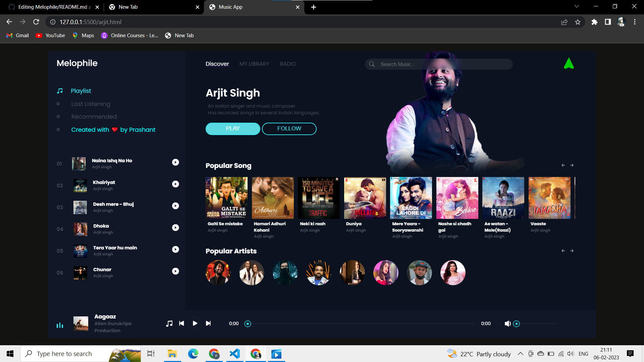Viewport: 644px width, 362px height.
Task: Click the green Spotify-style logo at top right
Action: [569, 63]
